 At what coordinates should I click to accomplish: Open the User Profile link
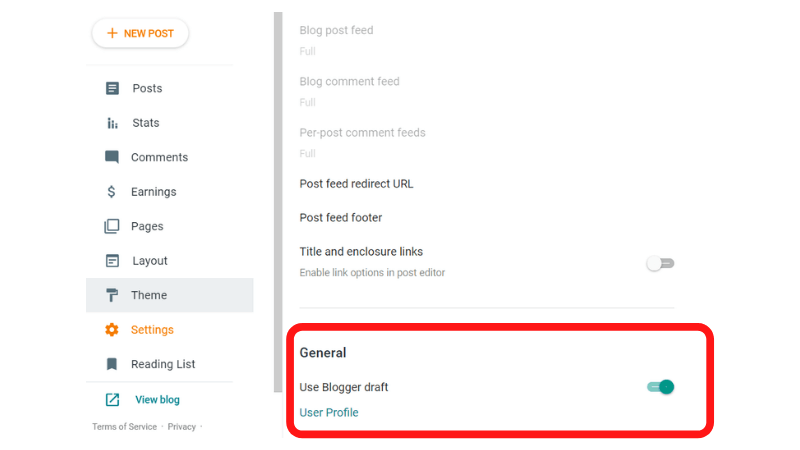329,412
